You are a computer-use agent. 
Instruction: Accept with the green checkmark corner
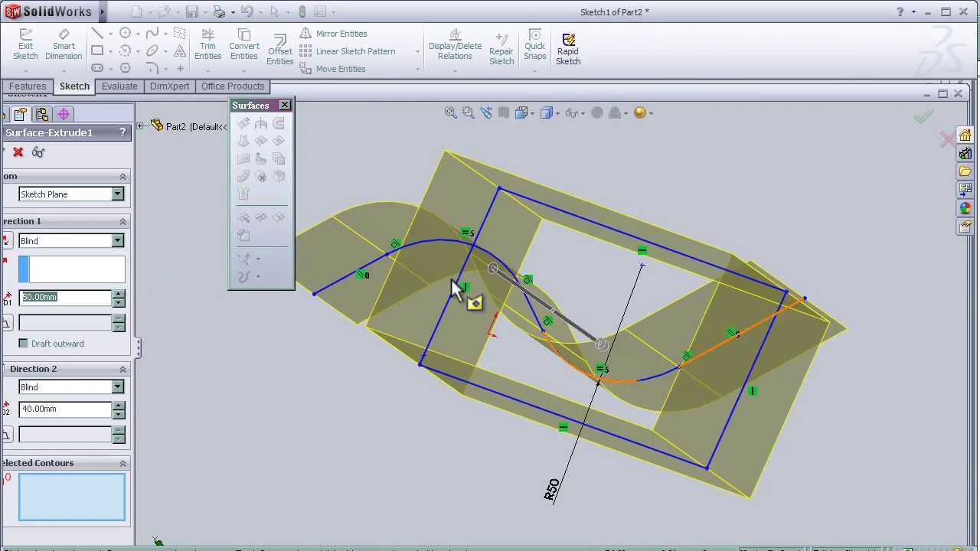(x=923, y=116)
